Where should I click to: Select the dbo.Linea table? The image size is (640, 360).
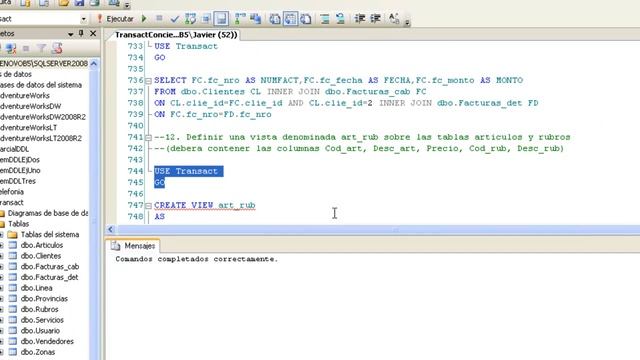pyautogui.click(x=36, y=288)
